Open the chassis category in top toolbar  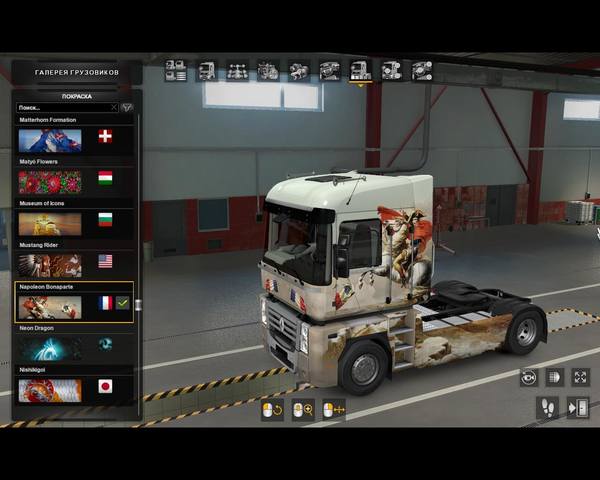(238, 70)
